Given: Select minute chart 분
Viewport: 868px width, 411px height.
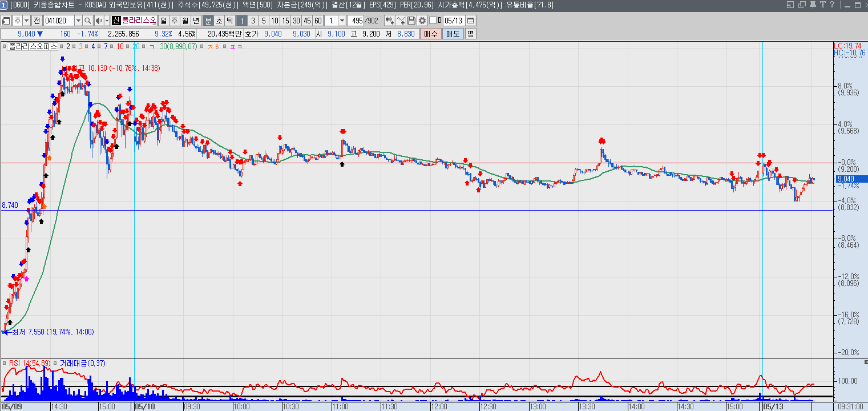Looking at the screenshot, I should click(208, 21).
